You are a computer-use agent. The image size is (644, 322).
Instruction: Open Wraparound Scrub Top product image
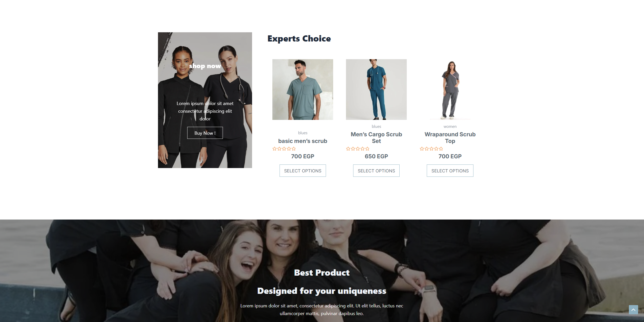(x=450, y=89)
